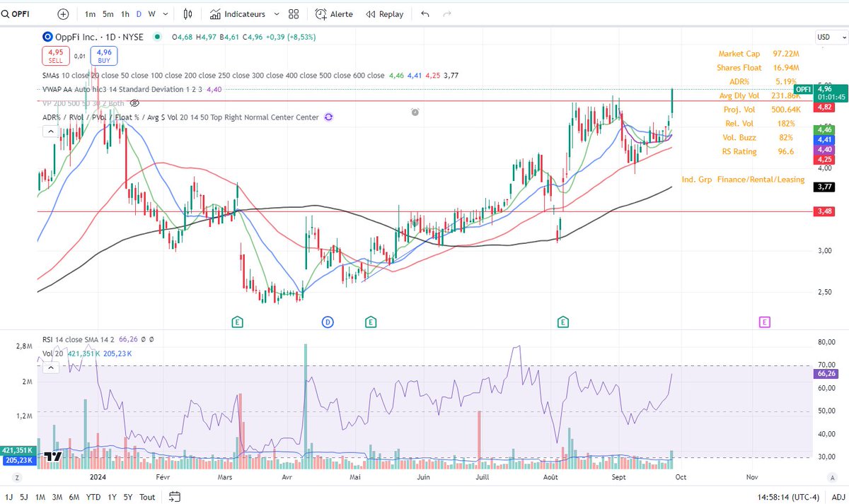Open the upcoming purple E earnings marker
The width and height of the screenshot is (849, 504).
(x=764, y=322)
